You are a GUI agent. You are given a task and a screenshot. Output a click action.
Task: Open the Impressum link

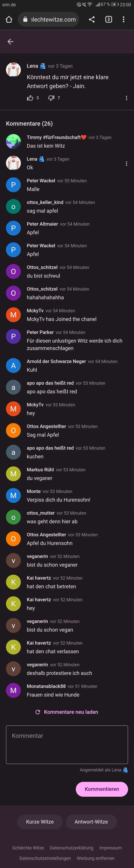110,848
